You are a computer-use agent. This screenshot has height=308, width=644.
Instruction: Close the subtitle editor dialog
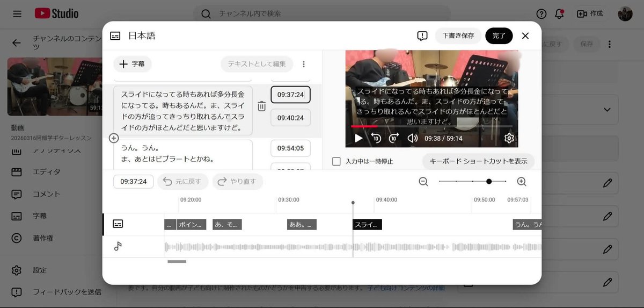tap(525, 36)
